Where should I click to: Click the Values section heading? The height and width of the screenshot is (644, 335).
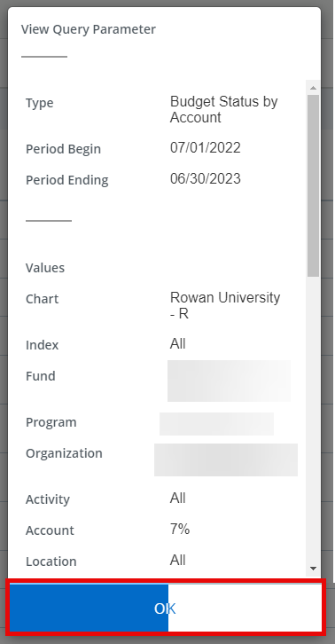45,268
